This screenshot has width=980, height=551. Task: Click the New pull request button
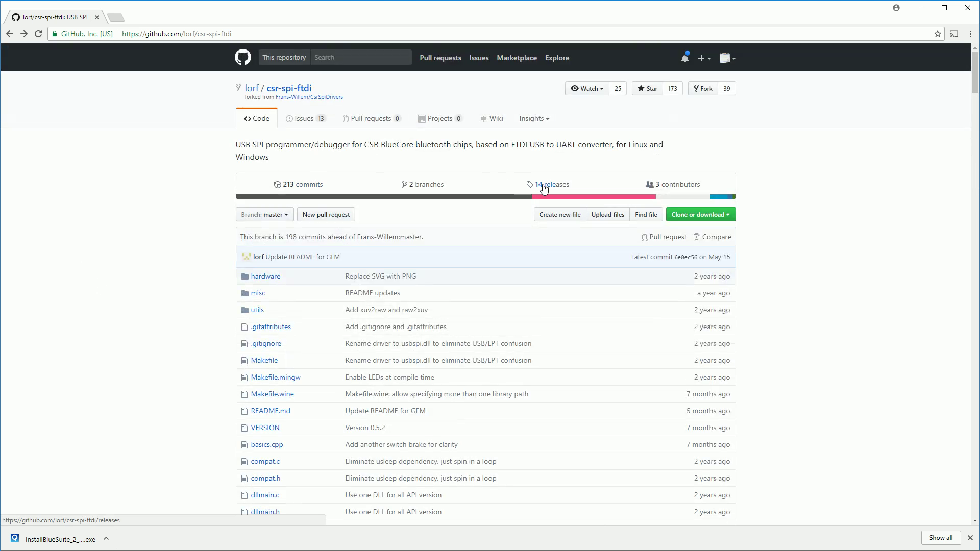[326, 215]
